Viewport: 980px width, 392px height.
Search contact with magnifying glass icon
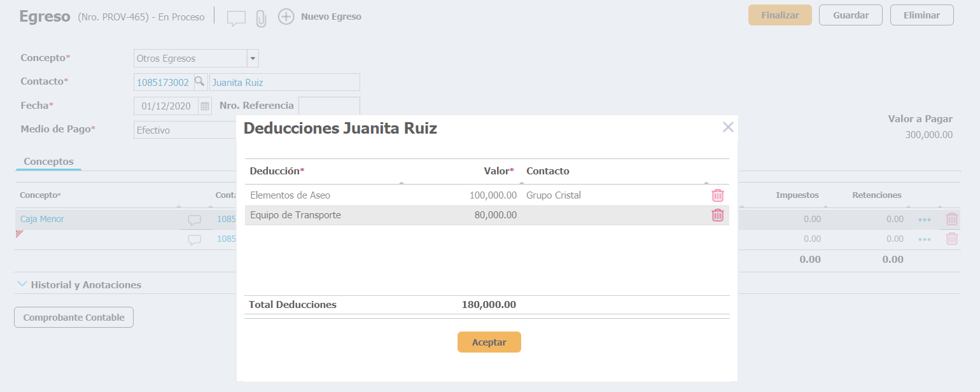[200, 81]
